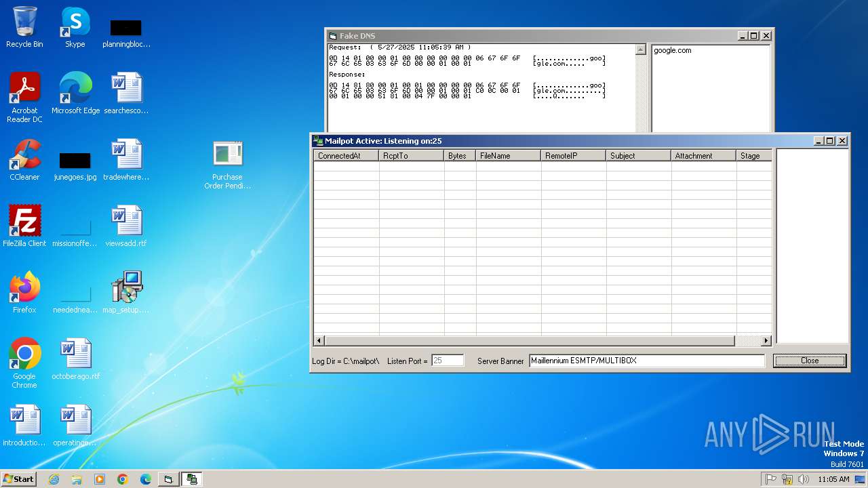Viewport: 868px width, 488px height.
Task: Launch Microsoft Edge desktop shortcut
Action: [75, 93]
